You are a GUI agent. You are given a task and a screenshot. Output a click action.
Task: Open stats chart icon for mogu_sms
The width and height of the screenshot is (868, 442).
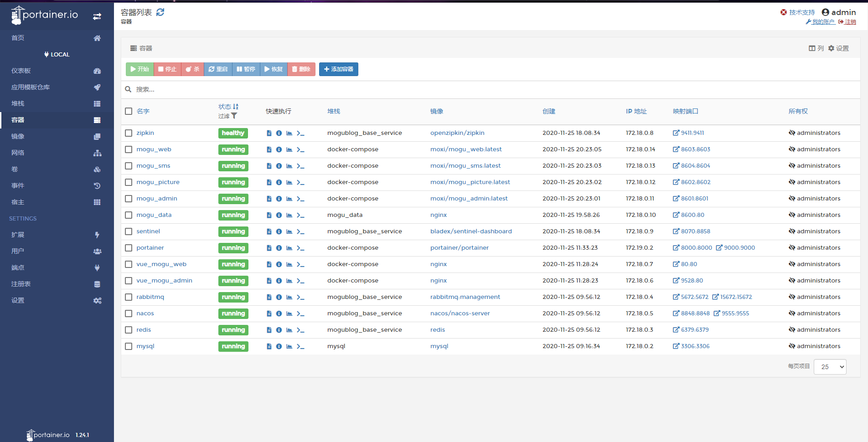[289, 166]
